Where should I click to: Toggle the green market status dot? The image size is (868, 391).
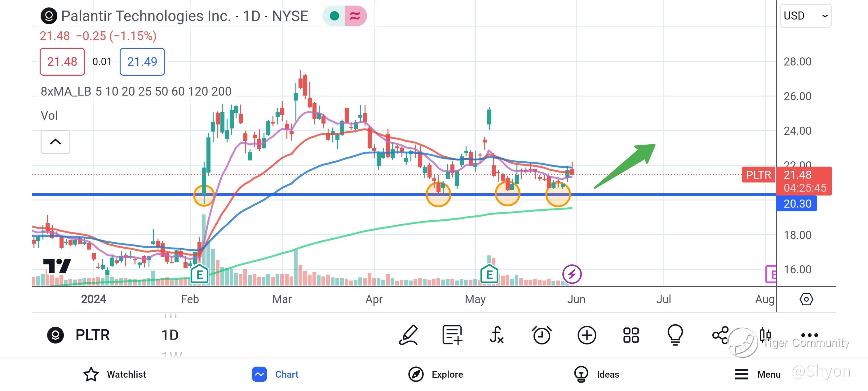click(x=334, y=16)
